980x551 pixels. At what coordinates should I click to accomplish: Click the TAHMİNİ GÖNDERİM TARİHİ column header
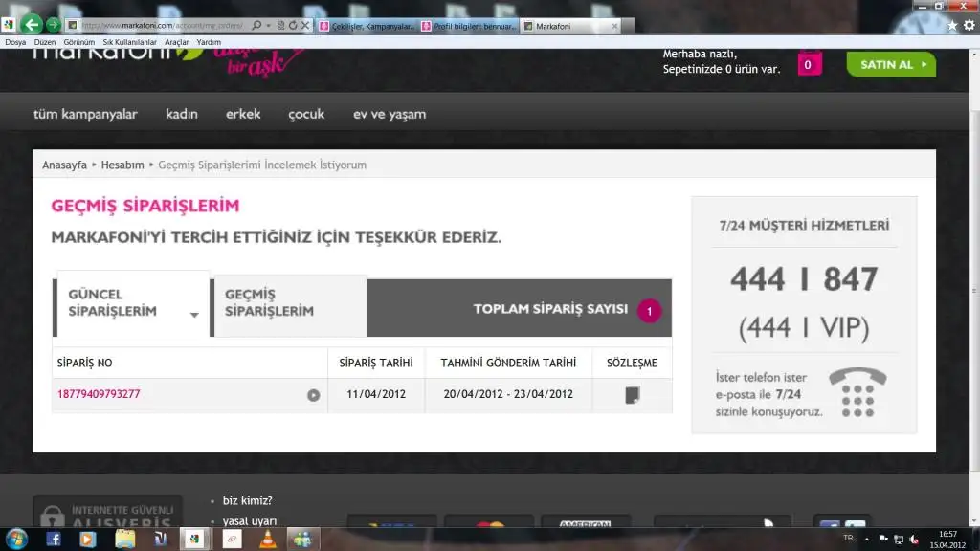coord(508,363)
